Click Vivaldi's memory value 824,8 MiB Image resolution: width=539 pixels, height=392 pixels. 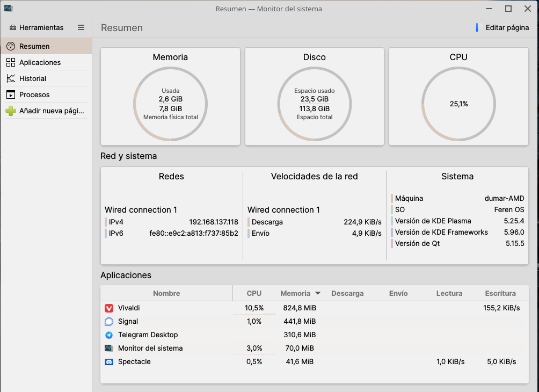[300, 308]
